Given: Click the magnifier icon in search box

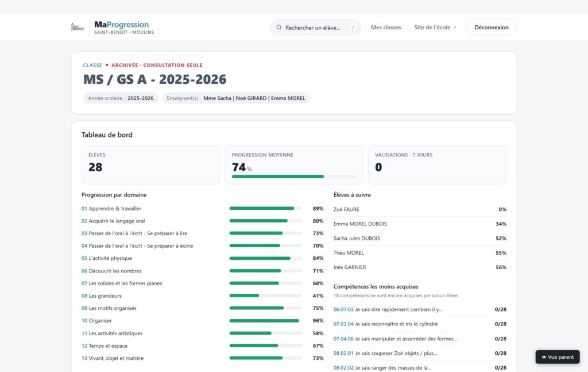Looking at the screenshot, I should pyautogui.click(x=278, y=28).
